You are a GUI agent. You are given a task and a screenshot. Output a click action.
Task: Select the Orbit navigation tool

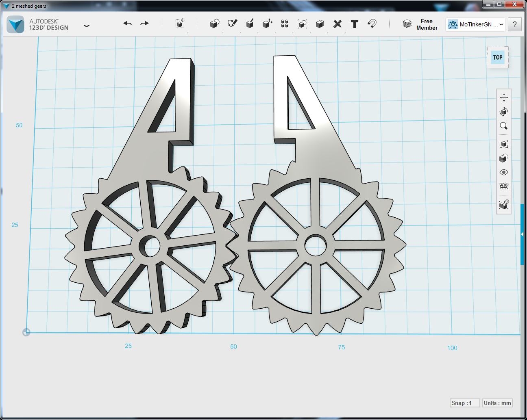point(503,111)
